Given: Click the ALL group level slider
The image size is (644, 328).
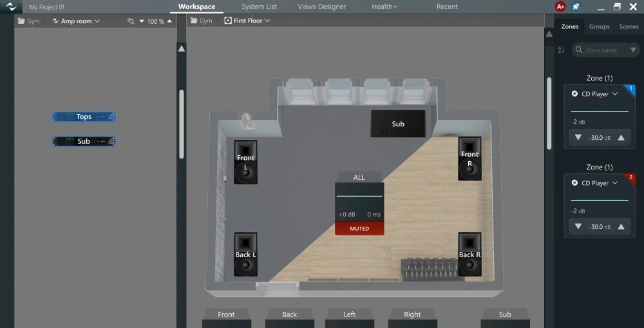Looking at the screenshot, I should tap(359, 196).
